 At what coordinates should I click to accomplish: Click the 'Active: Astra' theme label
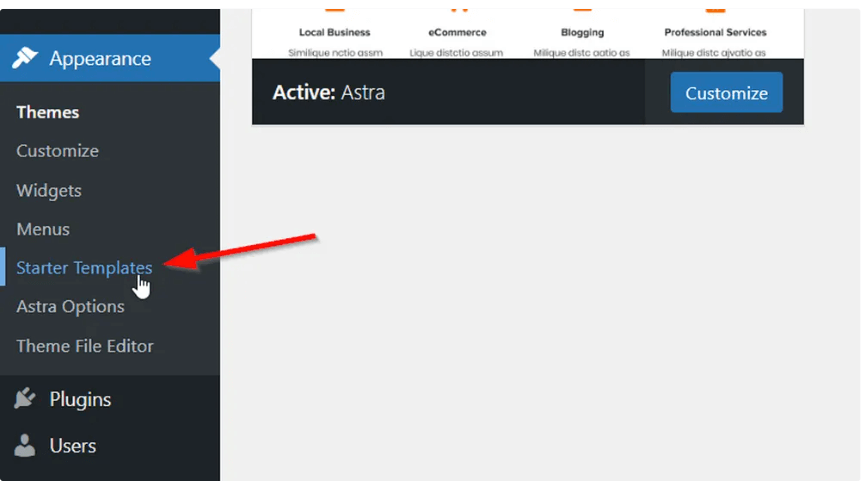coord(329,92)
